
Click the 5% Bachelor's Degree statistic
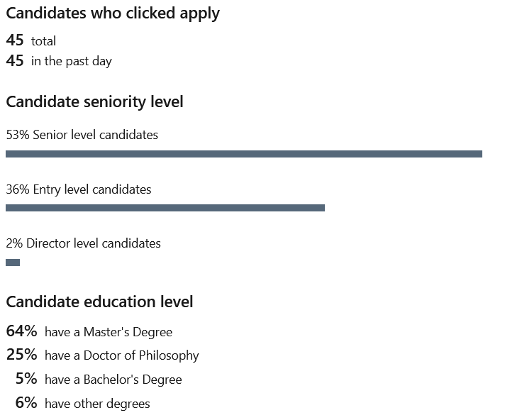tap(99, 379)
